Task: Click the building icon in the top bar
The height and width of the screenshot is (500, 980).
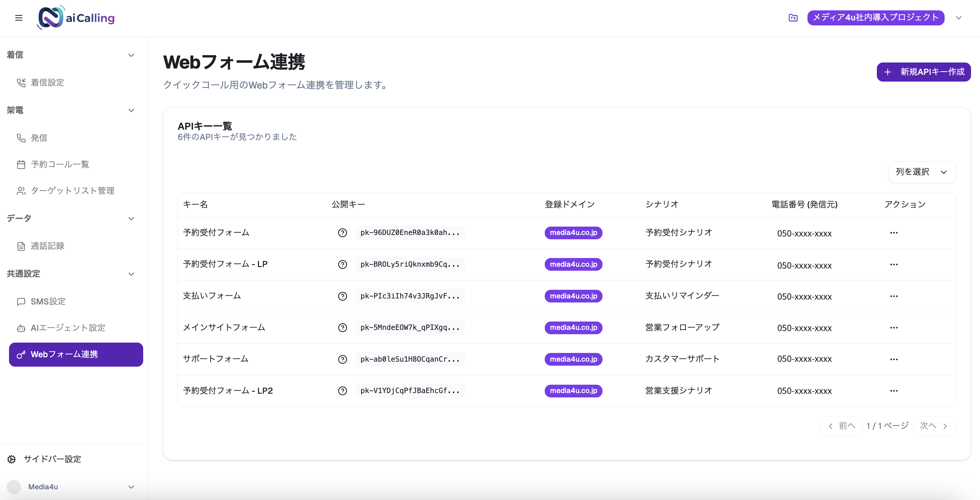Action: [793, 17]
